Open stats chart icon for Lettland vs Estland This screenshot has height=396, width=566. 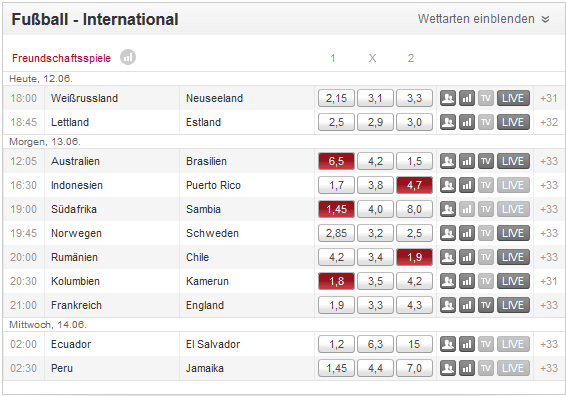pyautogui.click(x=467, y=122)
